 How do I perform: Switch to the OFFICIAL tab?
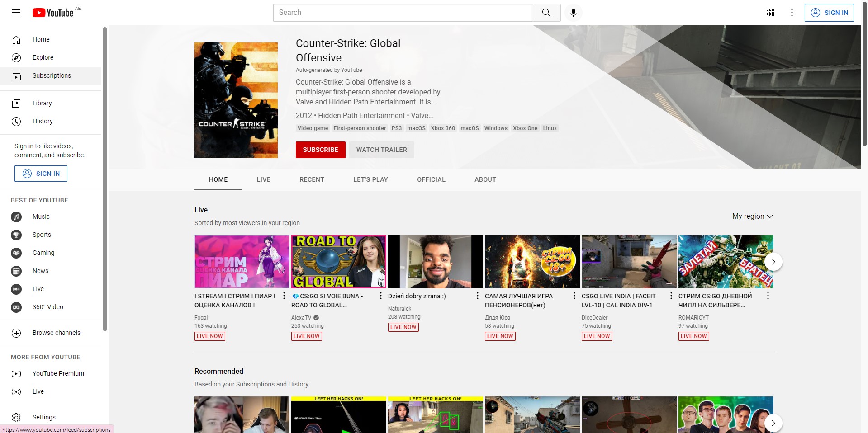431,179
